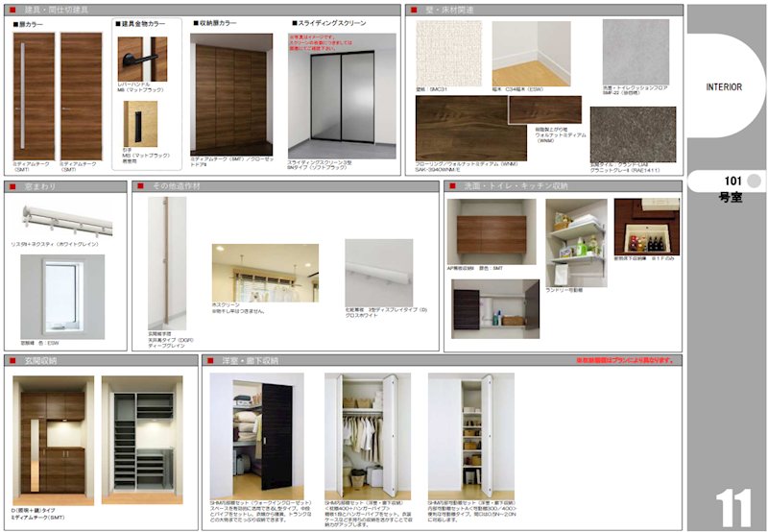This screenshot has height=532, width=768.
Task: Click the 101 号室 room label
Action: coord(729,188)
